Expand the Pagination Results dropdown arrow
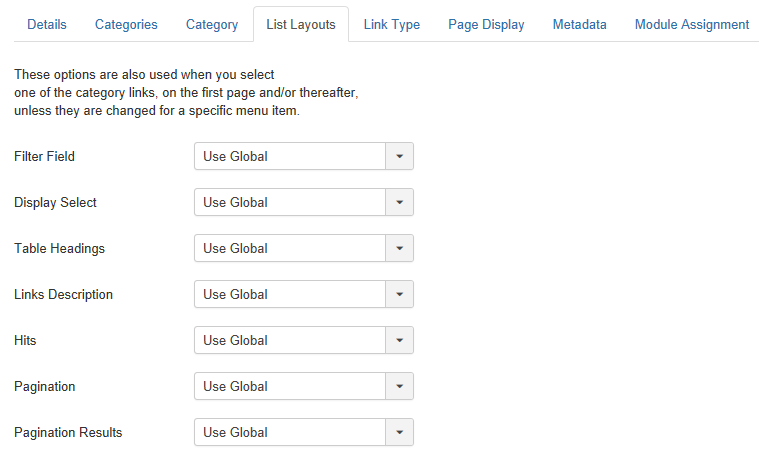 (399, 432)
